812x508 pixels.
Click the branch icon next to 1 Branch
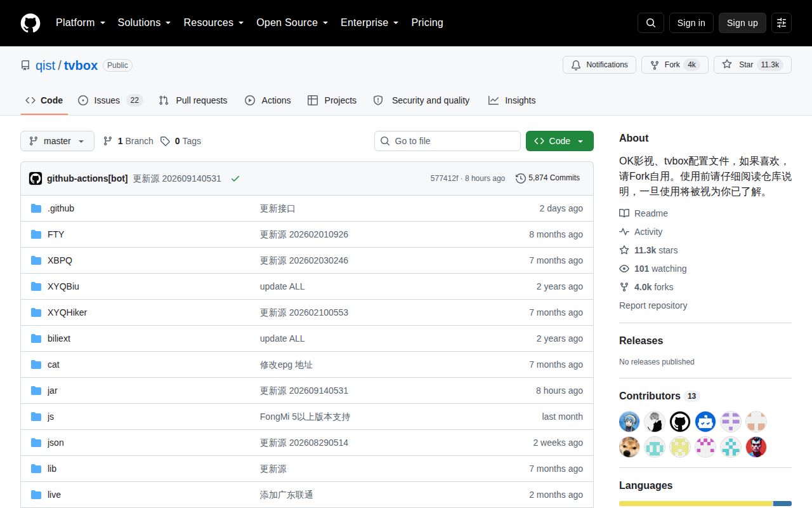click(108, 141)
